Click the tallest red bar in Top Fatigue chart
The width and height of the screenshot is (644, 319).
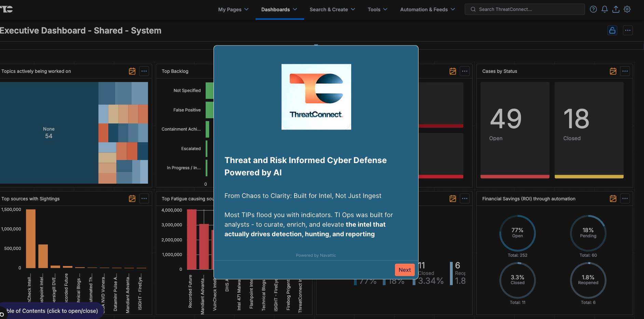(x=192, y=239)
